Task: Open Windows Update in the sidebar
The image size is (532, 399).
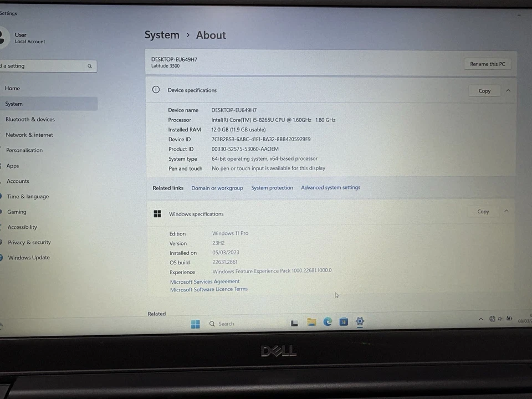Action: point(29,257)
